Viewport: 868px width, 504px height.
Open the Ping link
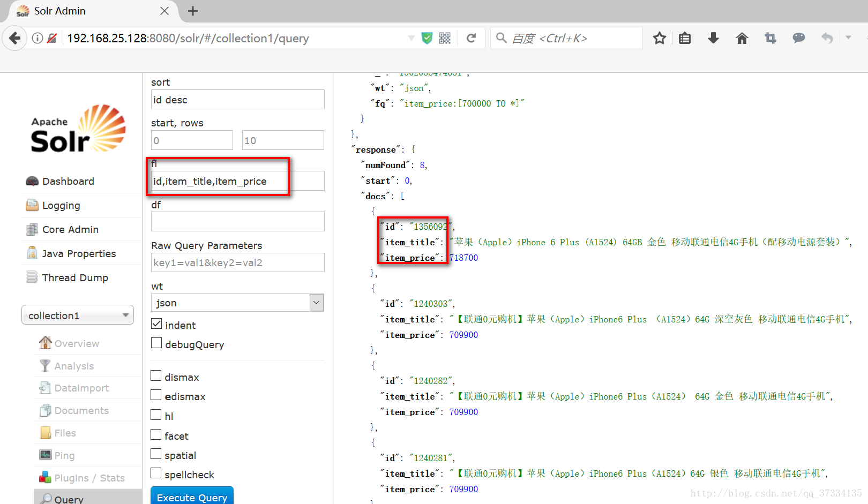coord(64,455)
